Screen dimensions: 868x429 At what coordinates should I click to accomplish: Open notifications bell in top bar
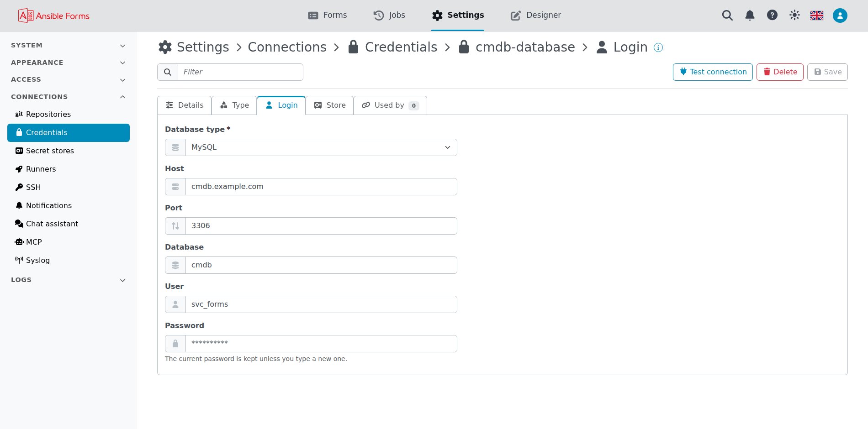(750, 16)
